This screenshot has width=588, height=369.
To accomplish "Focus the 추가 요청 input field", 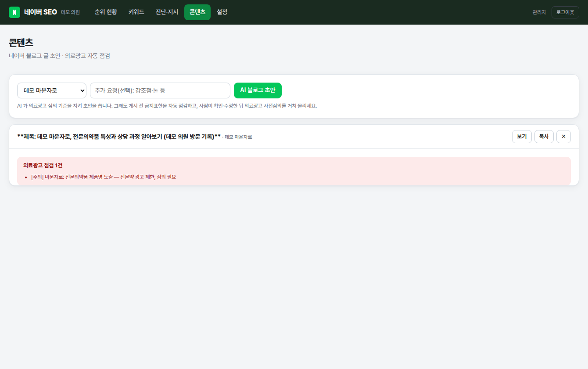I will tap(160, 90).
